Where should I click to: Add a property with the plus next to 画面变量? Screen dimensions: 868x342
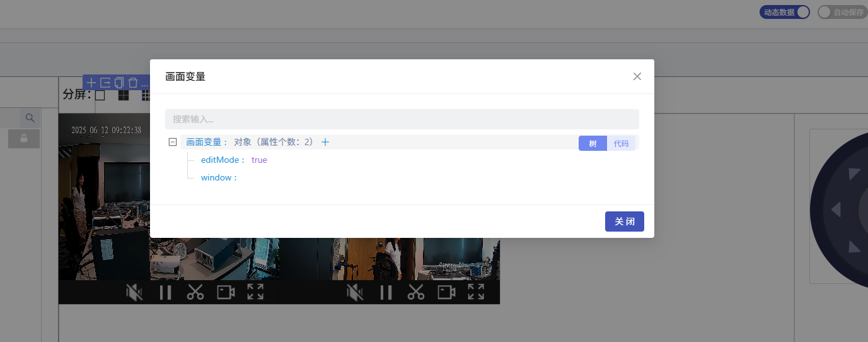tap(325, 142)
